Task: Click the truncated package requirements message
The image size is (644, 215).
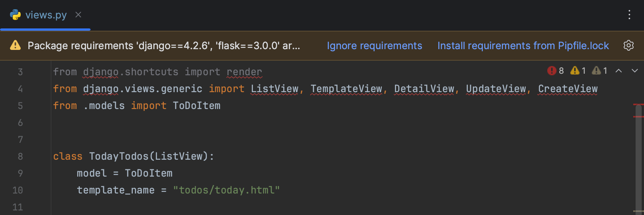Action: [164, 46]
